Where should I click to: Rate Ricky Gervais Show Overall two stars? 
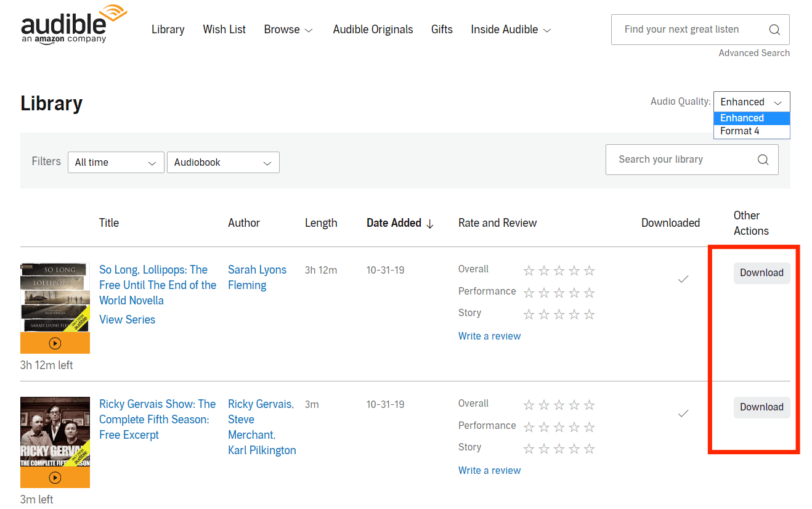(544, 405)
